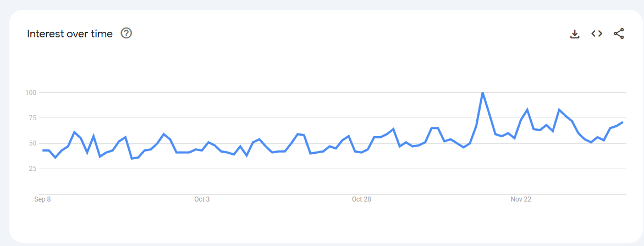Click the highest peak of the trend line
This screenshot has height=246, width=644.
482,93
